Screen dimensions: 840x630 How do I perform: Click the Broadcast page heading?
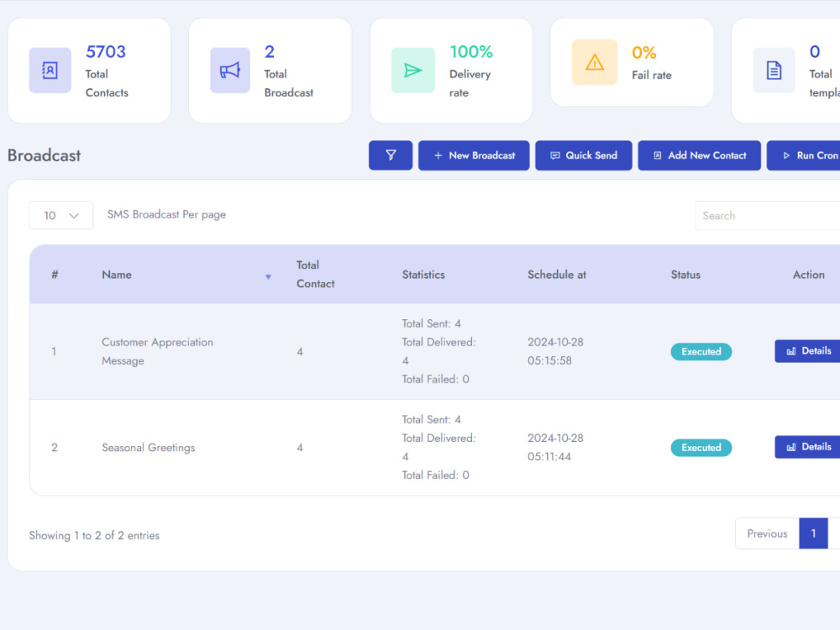tap(44, 155)
